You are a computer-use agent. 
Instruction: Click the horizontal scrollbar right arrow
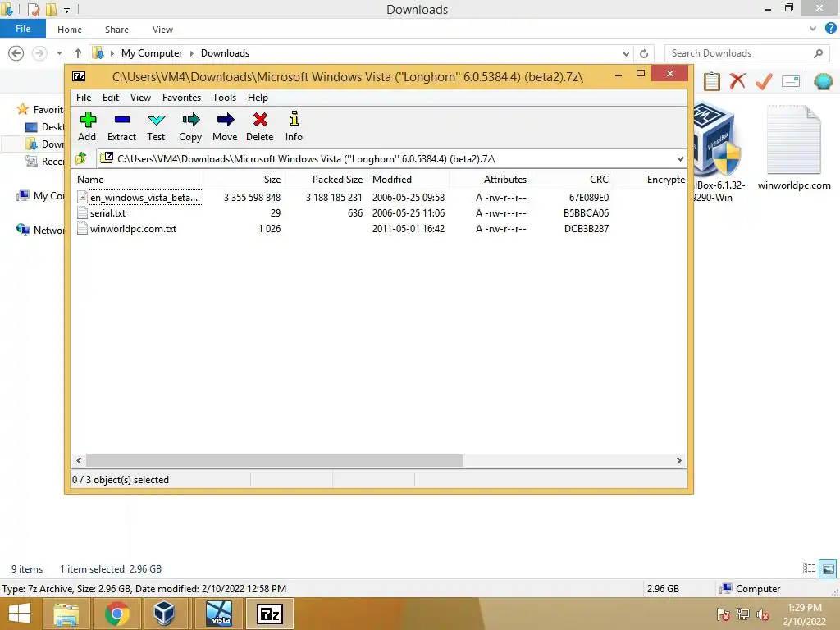click(678, 460)
